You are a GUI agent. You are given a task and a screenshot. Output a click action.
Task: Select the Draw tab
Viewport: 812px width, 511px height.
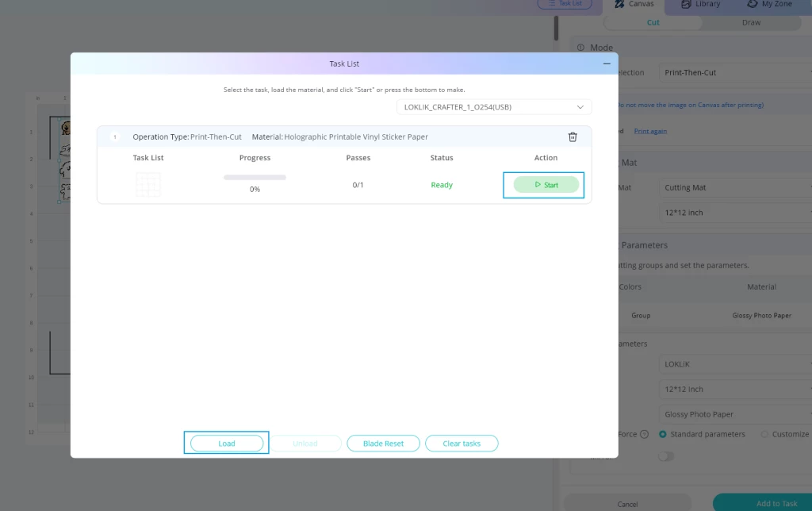pyautogui.click(x=752, y=23)
